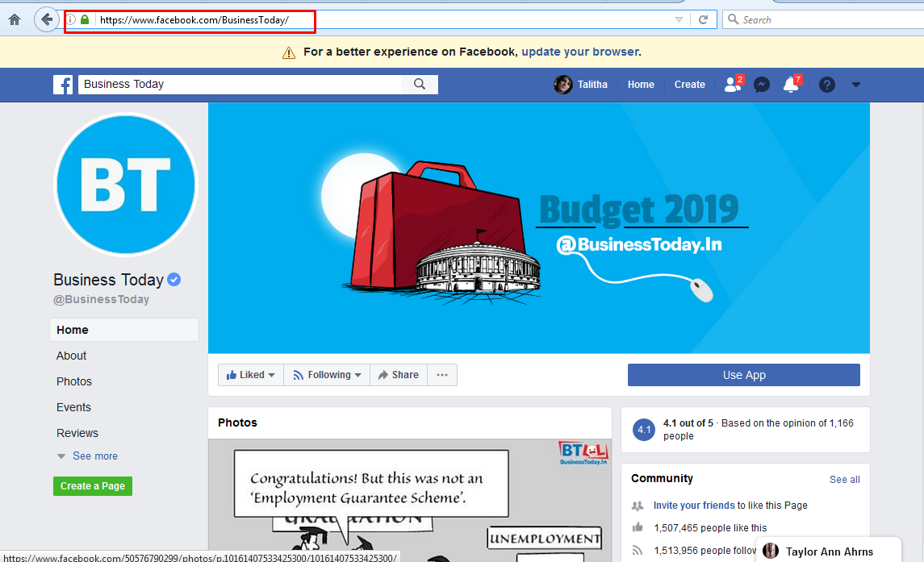
Task: Click 'Invite your friends' link
Action: click(694, 506)
